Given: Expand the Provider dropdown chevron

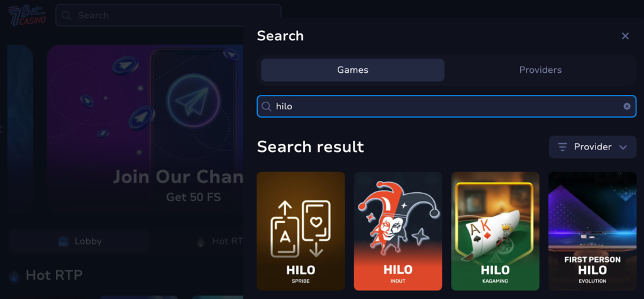Looking at the screenshot, I should coord(623,147).
